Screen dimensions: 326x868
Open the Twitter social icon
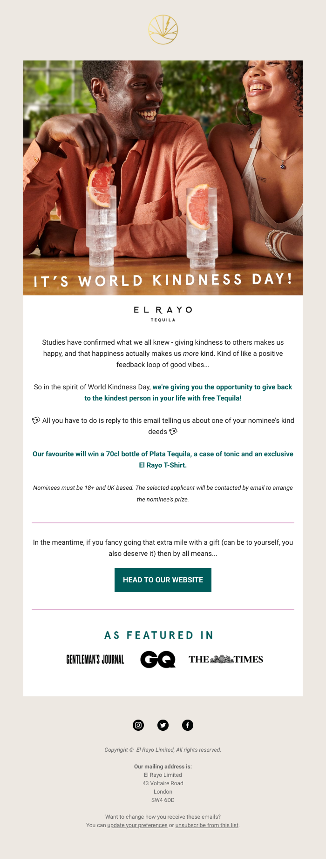[163, 725]
